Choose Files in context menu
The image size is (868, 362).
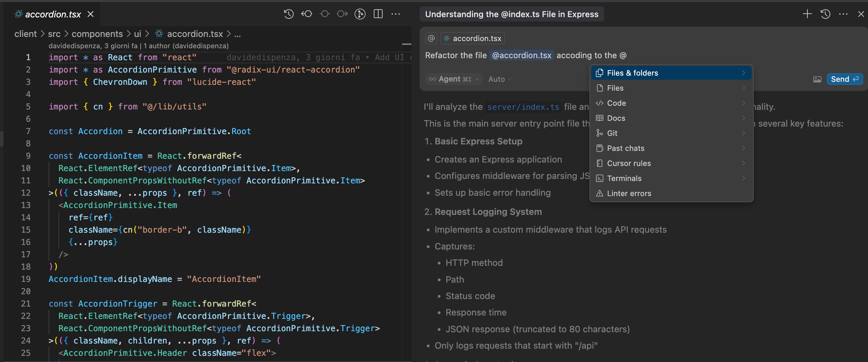[671, 88]
